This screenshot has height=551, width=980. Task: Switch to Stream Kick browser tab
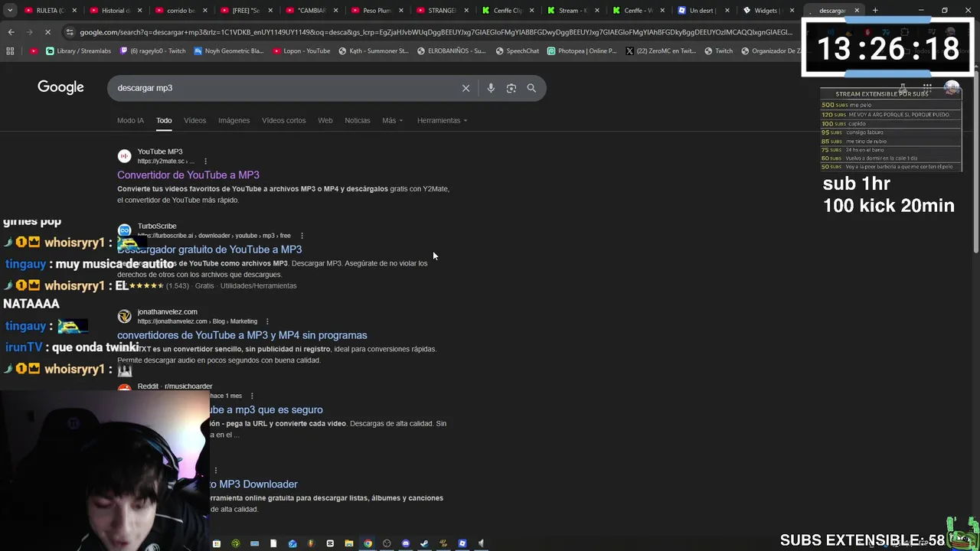tap(573, 11)
